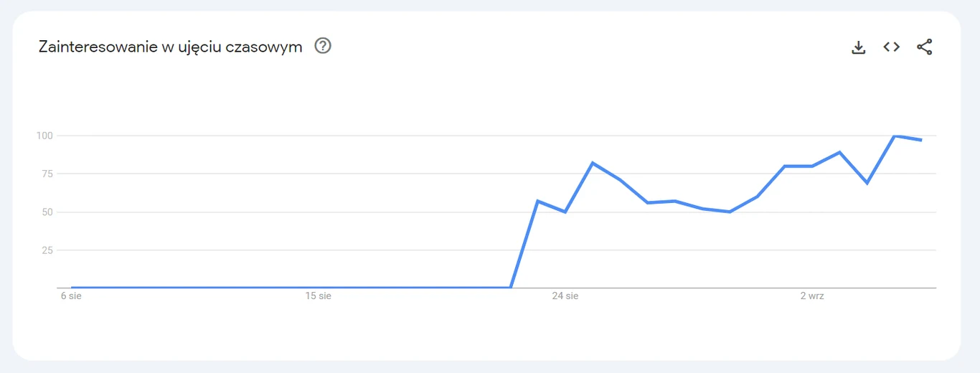Click the 25 value axis label

(49, 250)
